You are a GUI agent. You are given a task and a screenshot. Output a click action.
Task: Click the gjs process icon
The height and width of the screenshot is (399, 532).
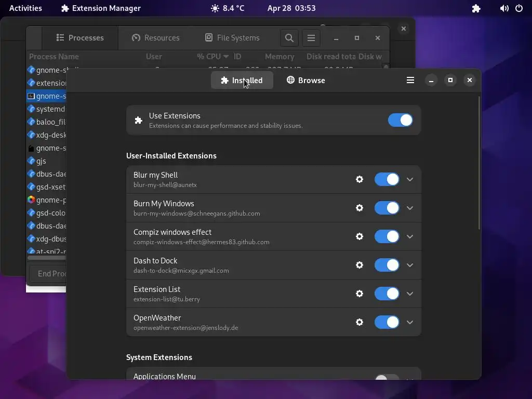31,161
